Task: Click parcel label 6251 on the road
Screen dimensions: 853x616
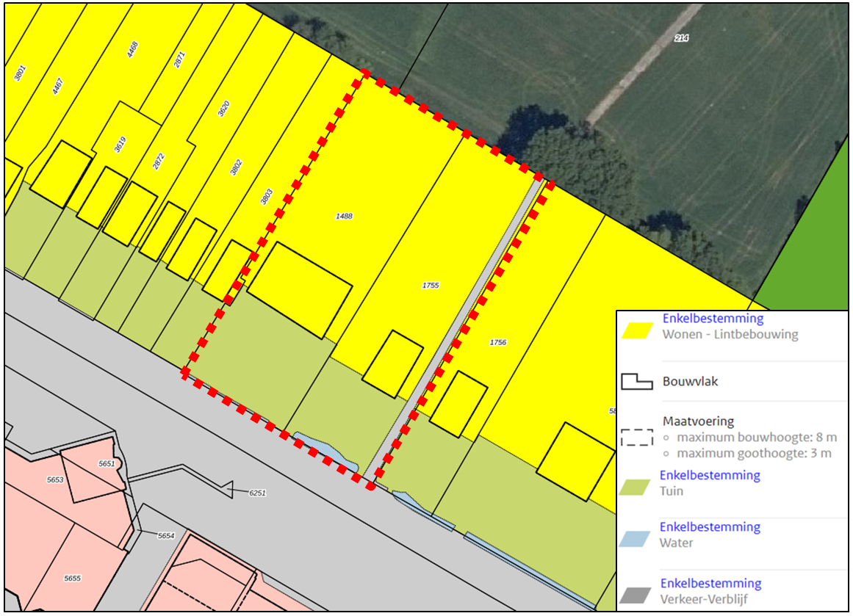Action: click(x=257, y=493)
